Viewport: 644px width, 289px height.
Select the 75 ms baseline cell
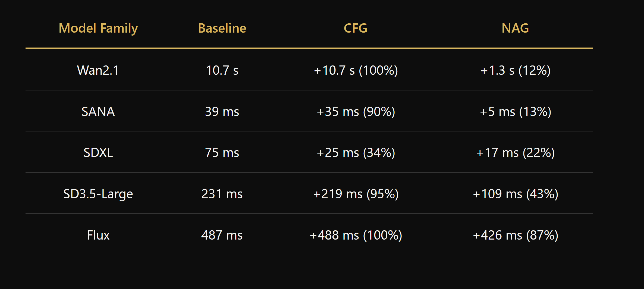222,153
